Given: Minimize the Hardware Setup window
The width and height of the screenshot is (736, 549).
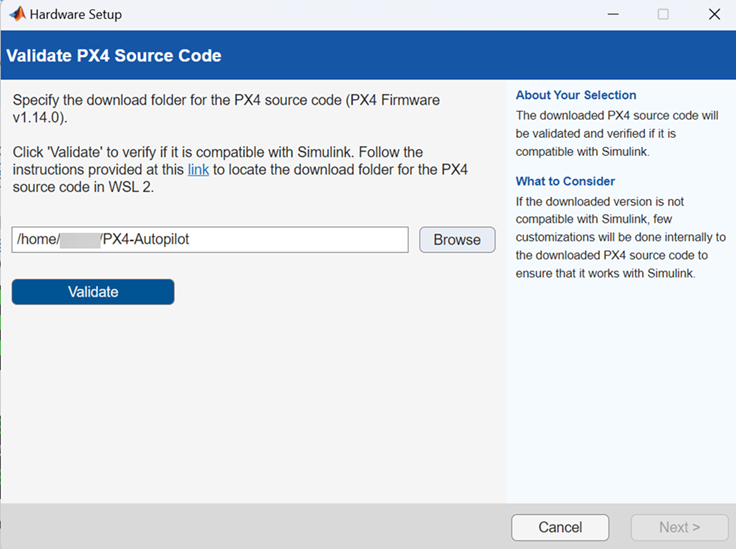Looking at the screenshot, I should tap(612, 15).
